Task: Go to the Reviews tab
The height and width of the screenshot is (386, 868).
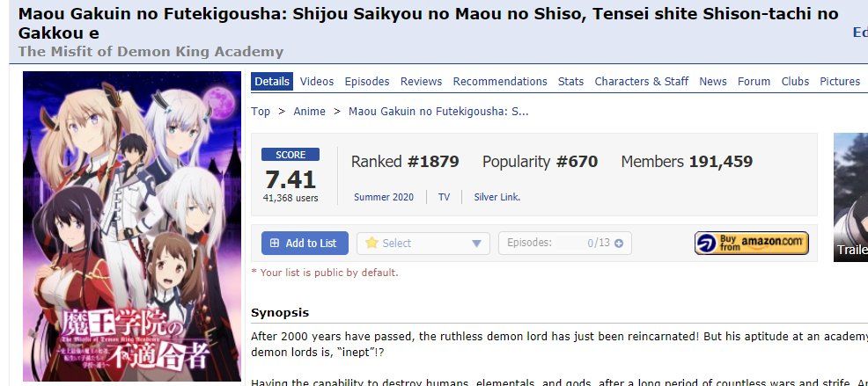Action: (421, 82)
